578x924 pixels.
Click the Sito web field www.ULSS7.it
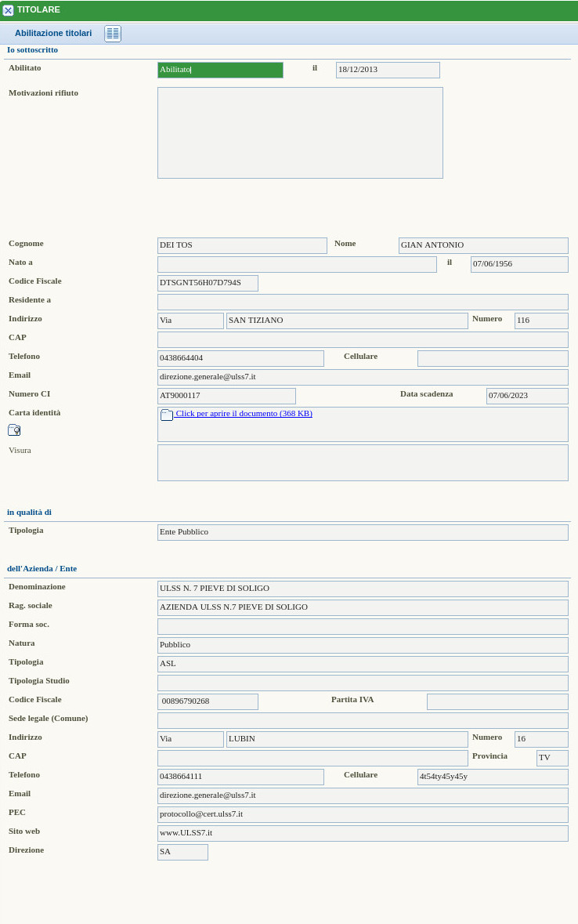pyautogui.click(x=363, y=833)
